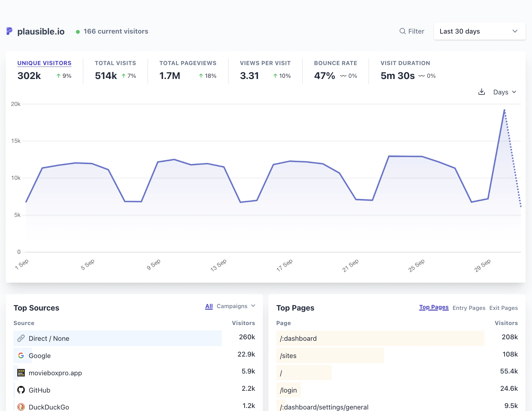Click the /login row's visitor bar
Viewport: 532px width, 411px height.
click(x=288, y=390)
